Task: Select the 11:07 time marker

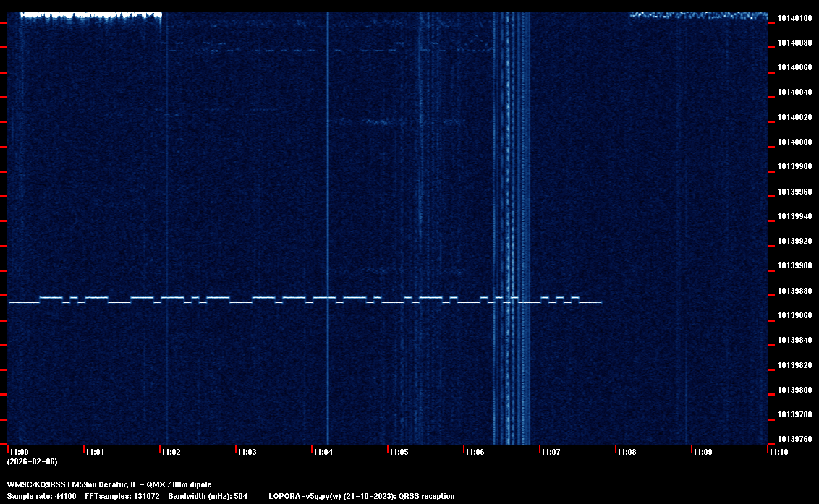Action: (551, 453)
